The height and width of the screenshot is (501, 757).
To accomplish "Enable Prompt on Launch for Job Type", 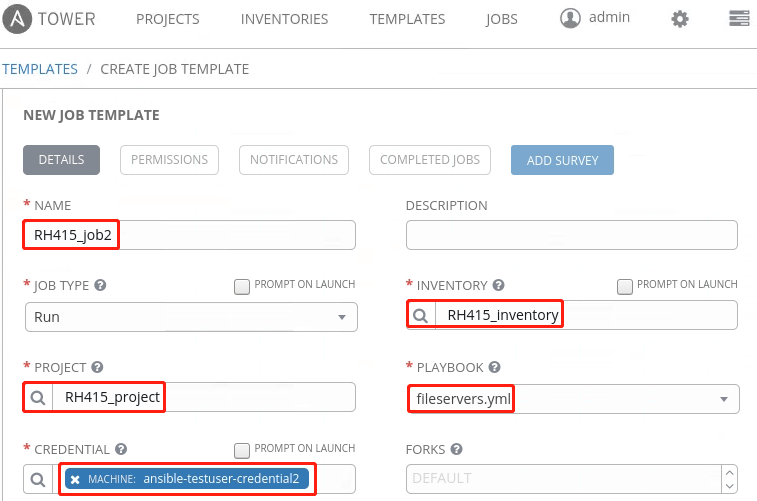I will coord(241,286).
